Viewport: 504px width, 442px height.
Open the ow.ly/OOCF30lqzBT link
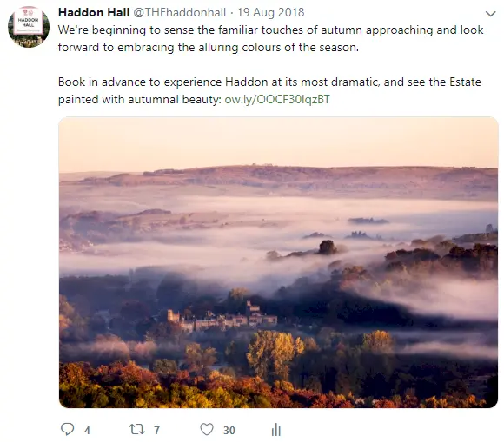(x=277, y=99)
